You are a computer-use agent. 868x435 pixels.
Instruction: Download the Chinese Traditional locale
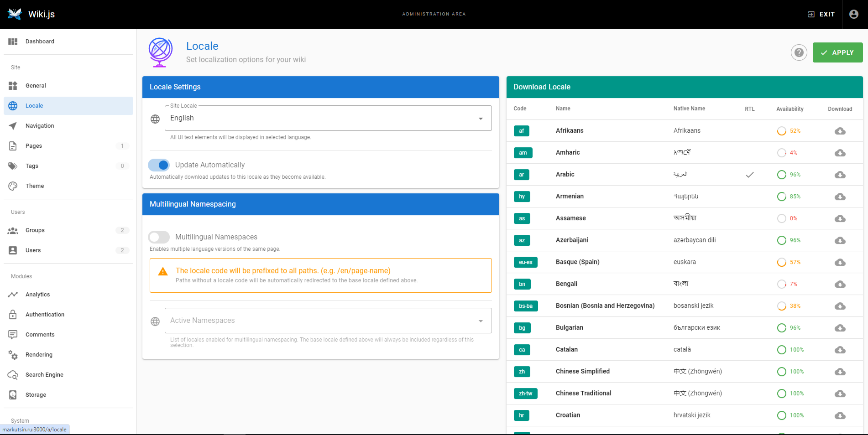840,394
